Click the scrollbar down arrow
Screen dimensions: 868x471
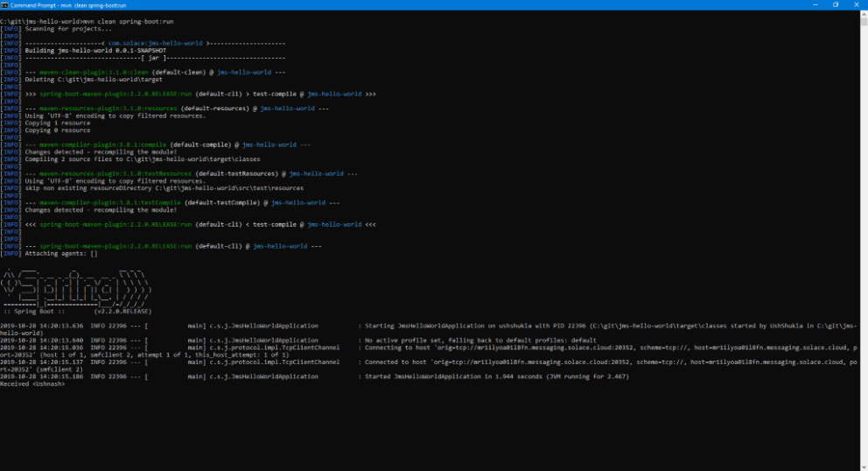(x=864, y=467)
